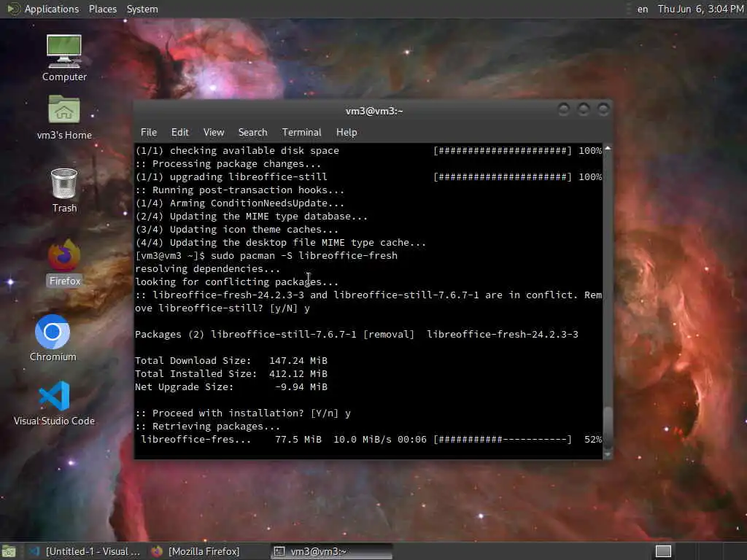This screenshot has width=747, height=560.
Task: Click '(4/4) Updating the desktop file MIME type cache...' line
Action: click(281, 243)
